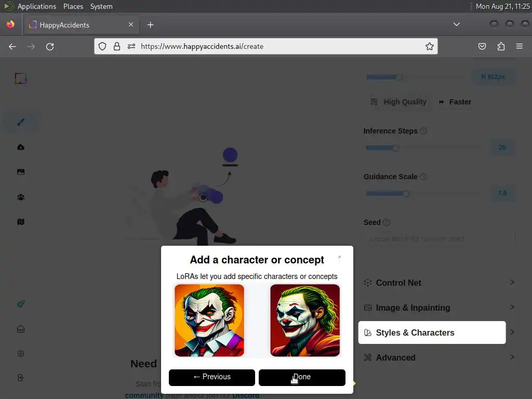Open the image gallery icon in sidebar

21,172
